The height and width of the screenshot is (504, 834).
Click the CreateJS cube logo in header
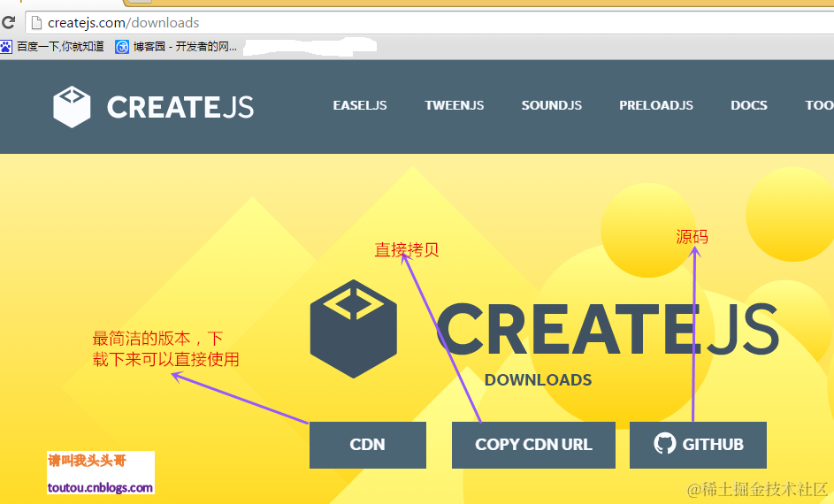(72, 106)
